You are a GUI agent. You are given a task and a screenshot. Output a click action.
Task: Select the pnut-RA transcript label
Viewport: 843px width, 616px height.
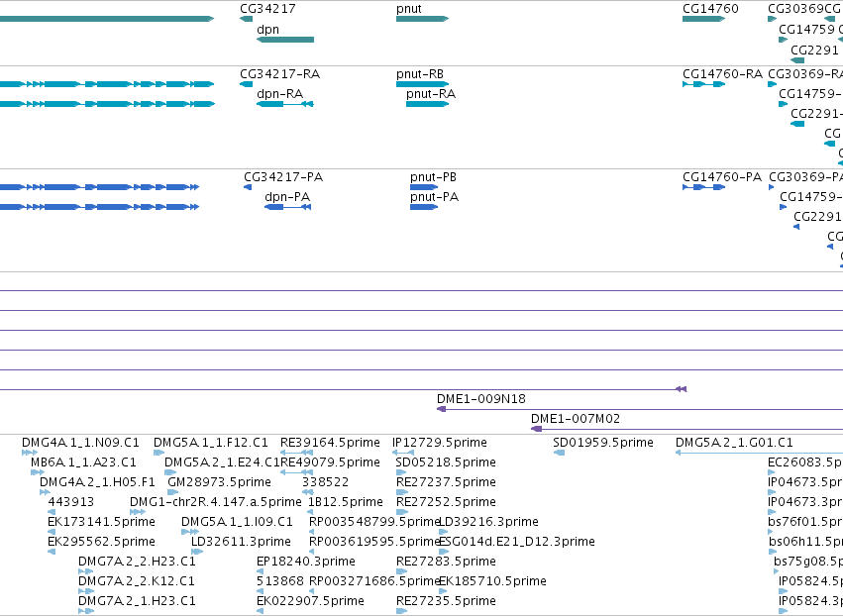[x=431, y=93]
